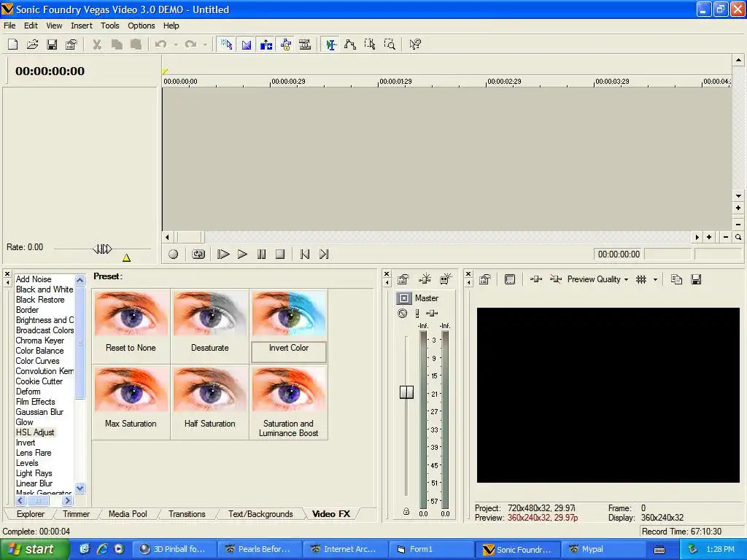Viewport: 747px width, 560px height.
Task: Open Video Preview properties icon
Action: point(485,279)
